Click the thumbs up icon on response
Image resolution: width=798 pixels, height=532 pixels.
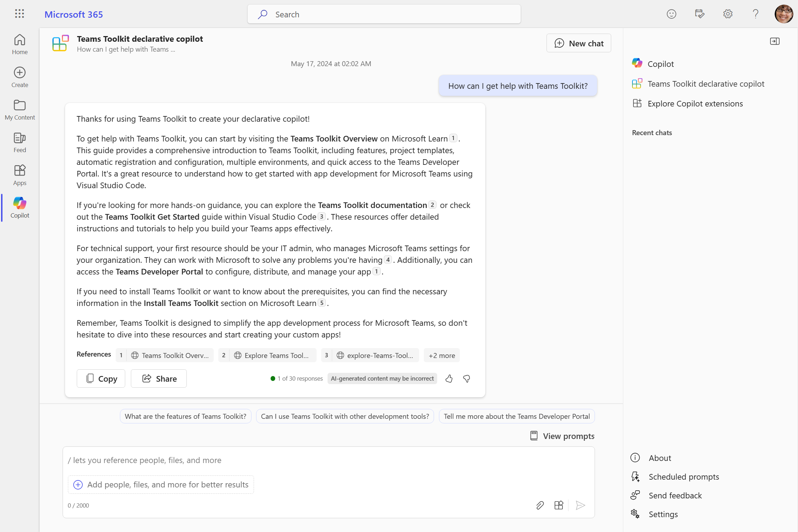tap(449, 378)
